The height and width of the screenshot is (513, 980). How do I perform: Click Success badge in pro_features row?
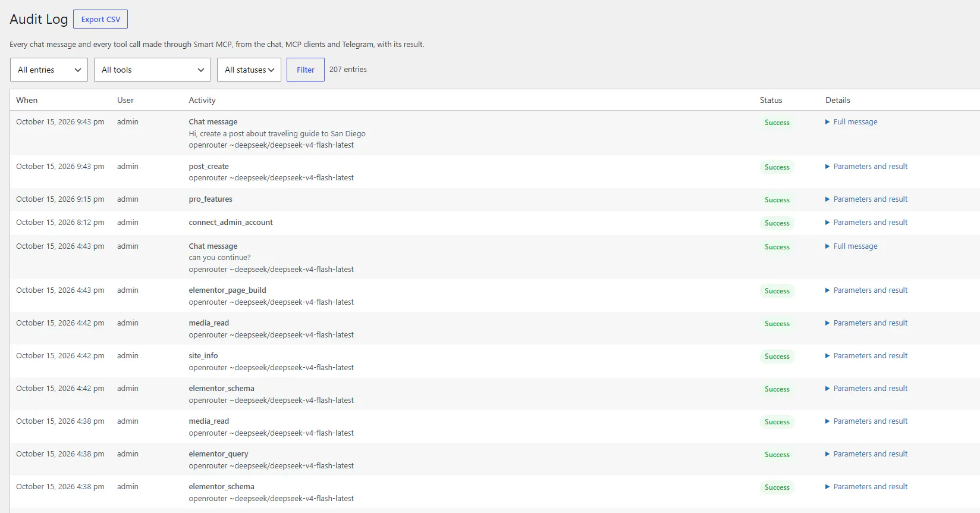777,200
